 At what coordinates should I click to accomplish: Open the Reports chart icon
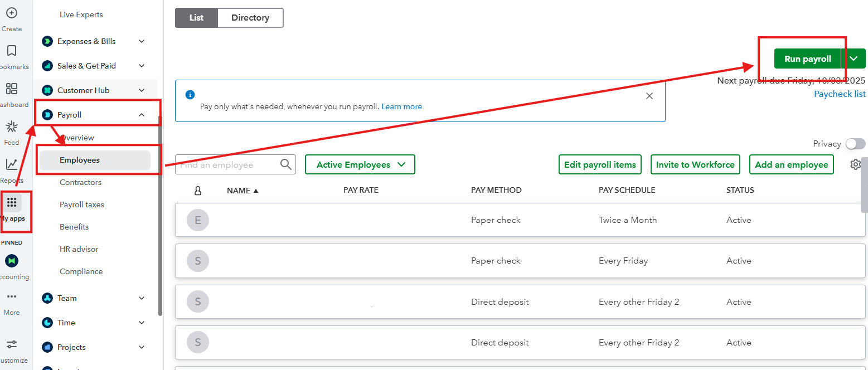tap(12, 165)
